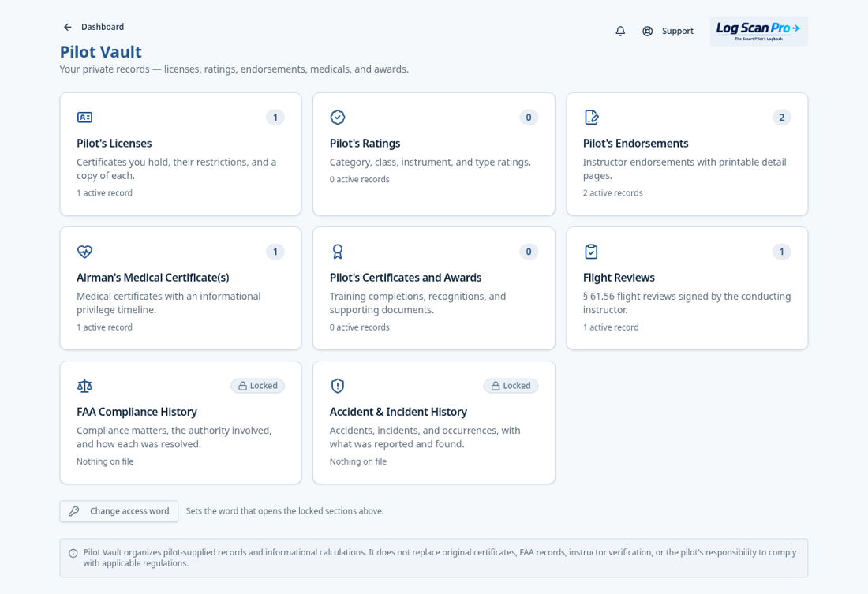Click the shield alert icon for Accident & Incident History
The height and width of the screenshot is (594, 868).
tap(338, 386)
